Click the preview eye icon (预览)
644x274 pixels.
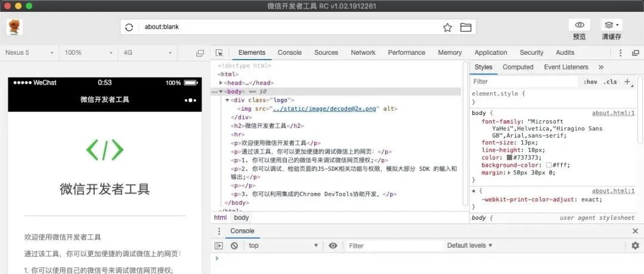(580, 24)
